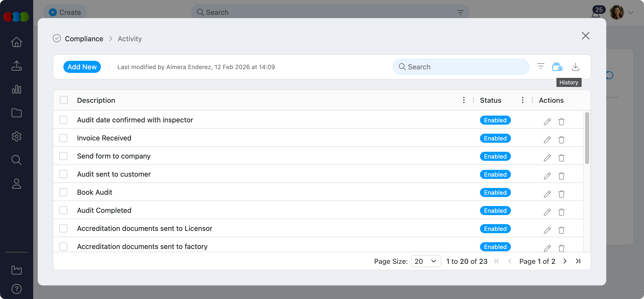
Task: Jump to last page of results
Action: click(578, 261)
